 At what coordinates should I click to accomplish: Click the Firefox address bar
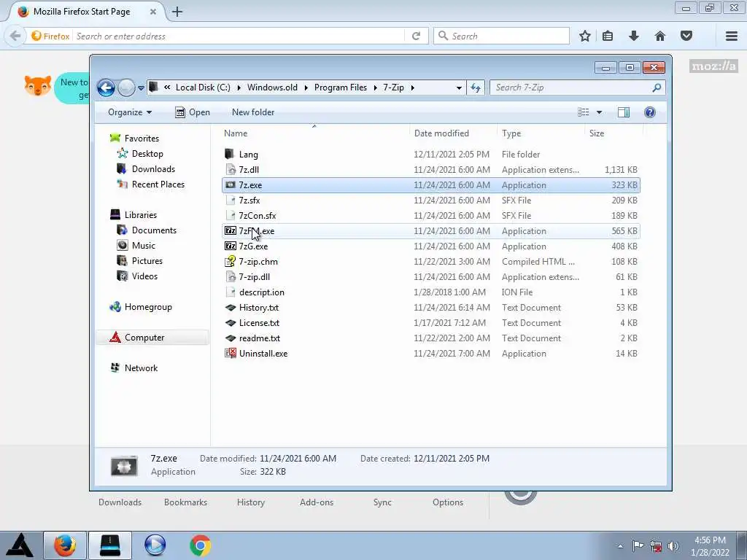click(239, 36)
